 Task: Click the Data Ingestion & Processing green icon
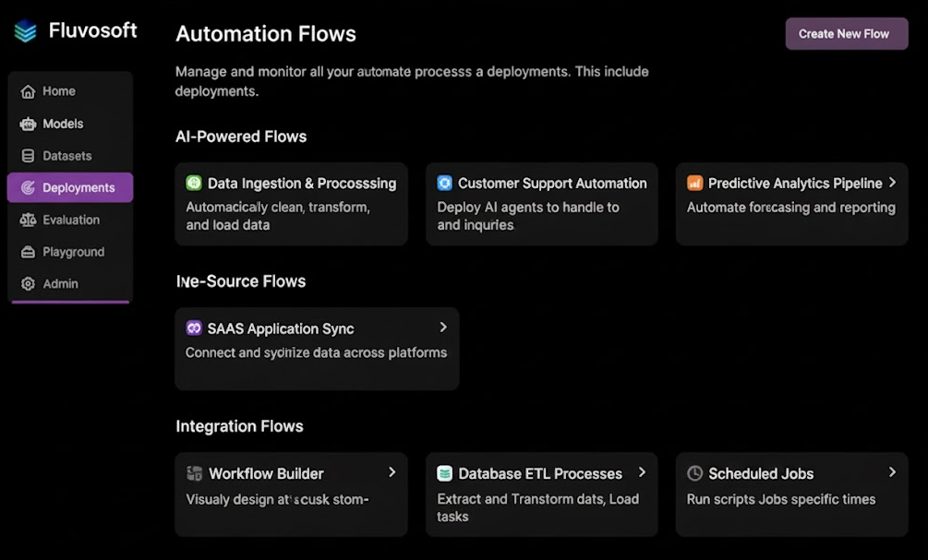[x=194, y=183]
